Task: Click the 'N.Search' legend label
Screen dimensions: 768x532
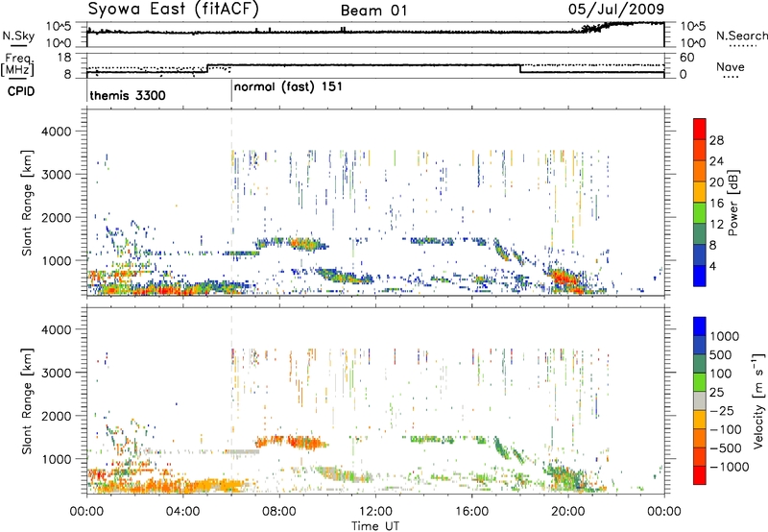Action: (x=742, y=36)
